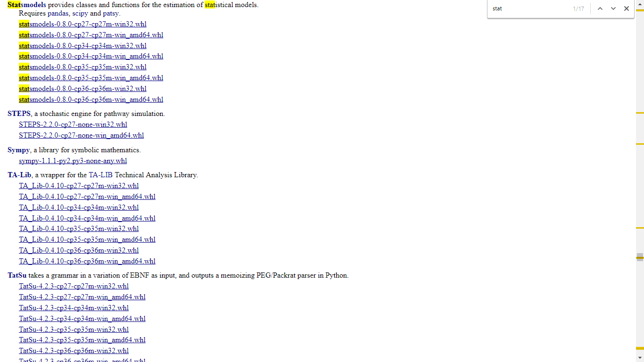
Task: Open TatSu cp36 win32 wheel link
Action: [74, 351]
